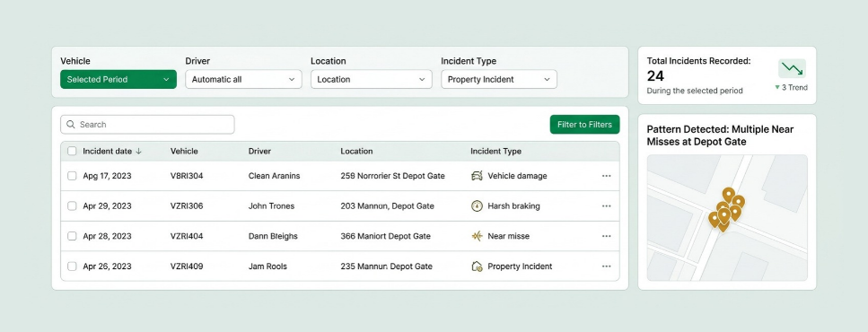Click into the Search field
The image size is (868, 332).
pos(147,125)
